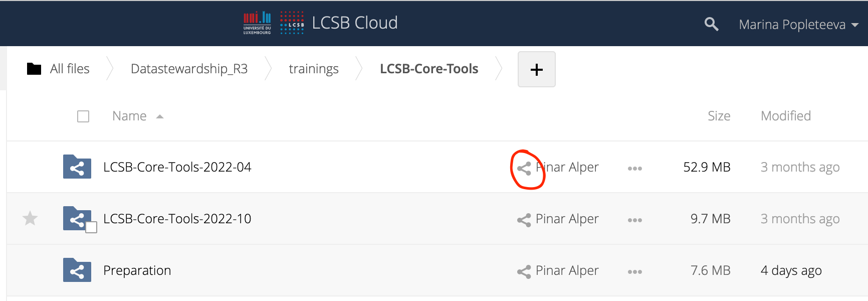
Task: Toggle the select all files checkbox
Action: (83, 116)
